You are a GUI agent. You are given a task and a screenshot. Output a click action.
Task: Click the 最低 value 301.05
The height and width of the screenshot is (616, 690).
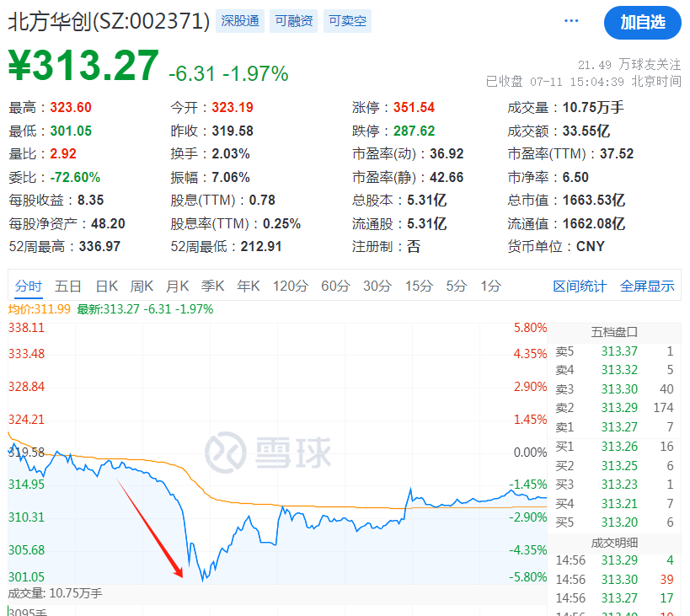click(x=71, y=131)
